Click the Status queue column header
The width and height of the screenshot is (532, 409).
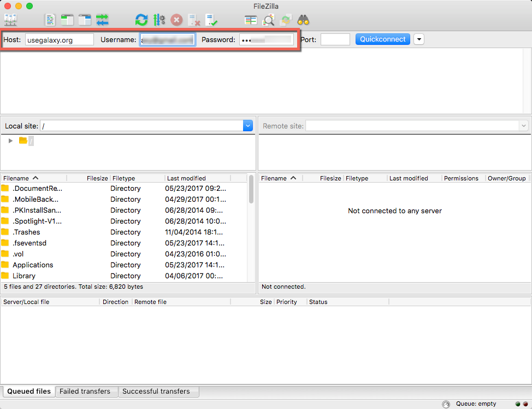point(348,302)
